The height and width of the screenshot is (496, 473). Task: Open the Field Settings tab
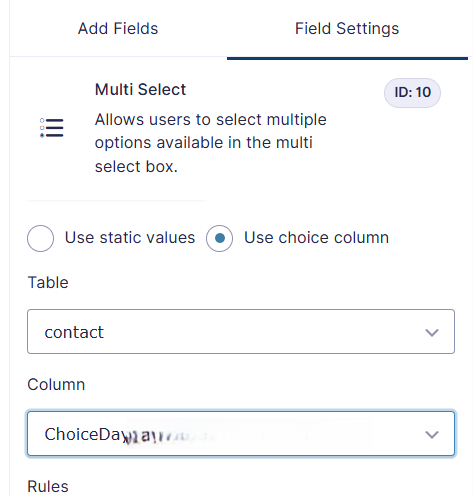pos(347,28)
